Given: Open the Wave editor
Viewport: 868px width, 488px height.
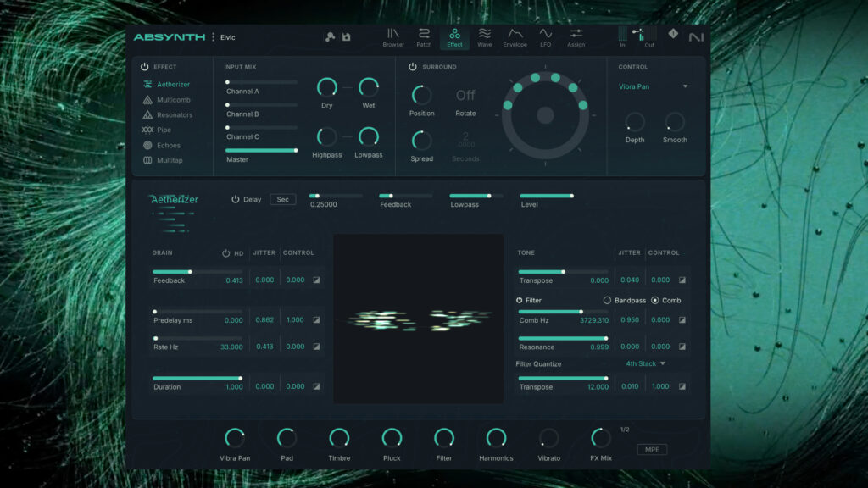Looking at the screenshot, I should (484, 36).
